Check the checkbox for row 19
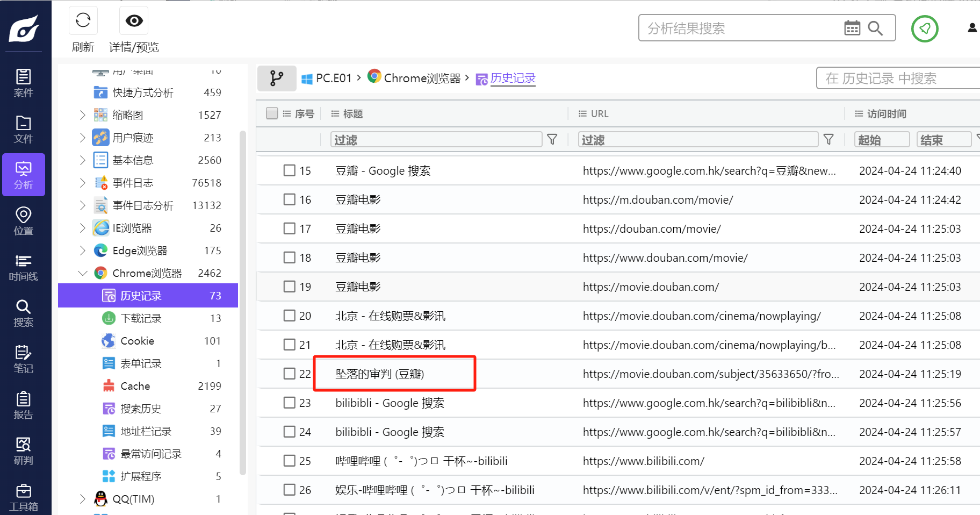The height and width of the screenshot is (515, 980). click(x=290, y=287)
